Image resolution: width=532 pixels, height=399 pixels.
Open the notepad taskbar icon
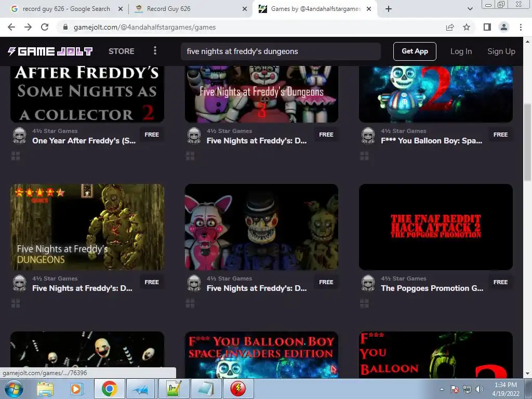tap(206, 389)
